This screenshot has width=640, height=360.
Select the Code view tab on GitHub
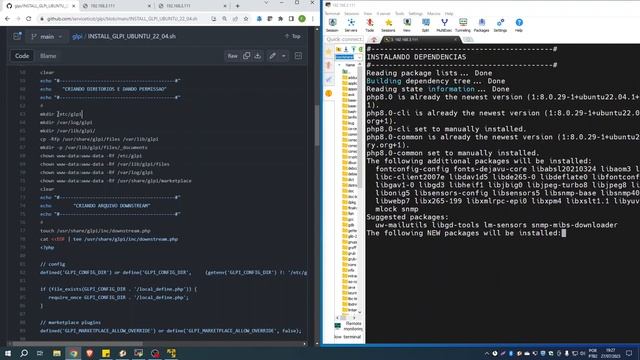pyautogui.click(x=22, y=56)
